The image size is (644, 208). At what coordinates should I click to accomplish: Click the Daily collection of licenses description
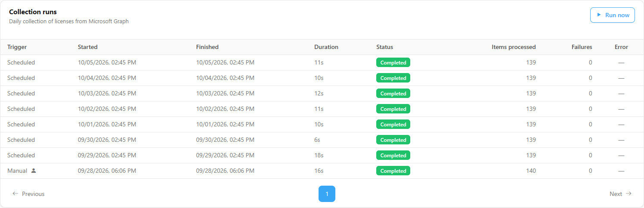tap(69, 21)
